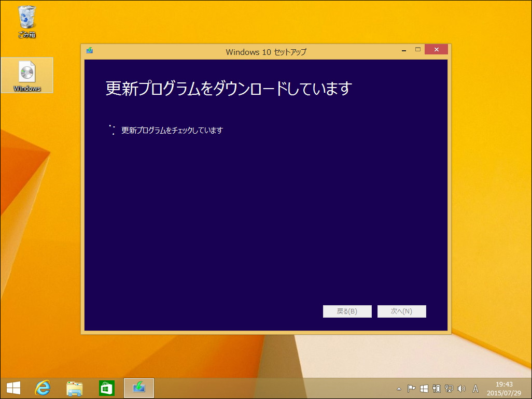Screen dimensions: 532x399
Task: Expand the hidden system tray icons arrow
Action: click(x=398, y=388)
